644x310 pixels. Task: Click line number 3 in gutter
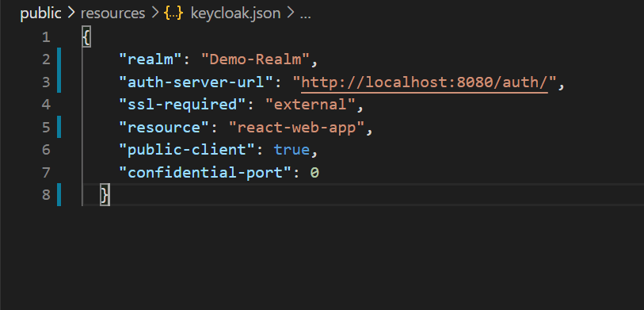pyautogui.click(x=46, y=82)
